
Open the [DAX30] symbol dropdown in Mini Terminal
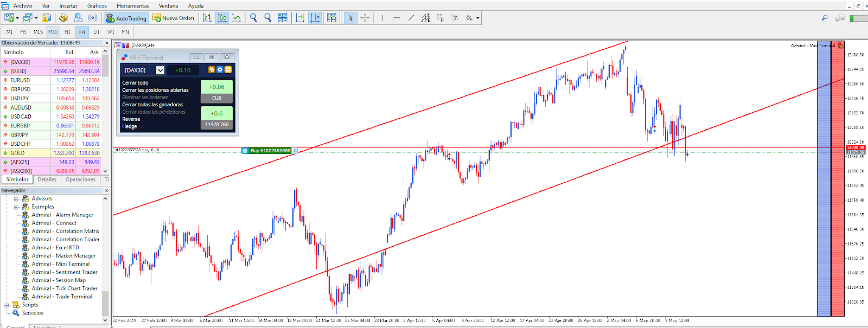click(x=160, y=70)
